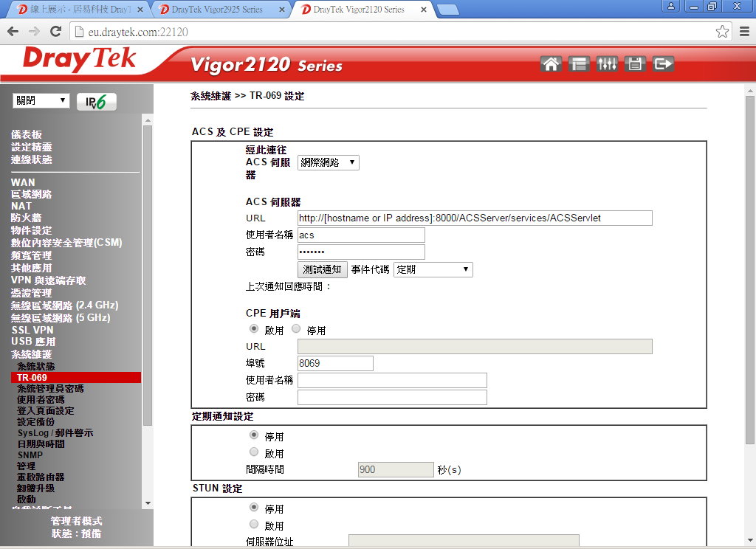Click the ACS 伺服器 URL field
Image resolution: width=756 pixels, height=549 pixels.
[x=475, y=218]
